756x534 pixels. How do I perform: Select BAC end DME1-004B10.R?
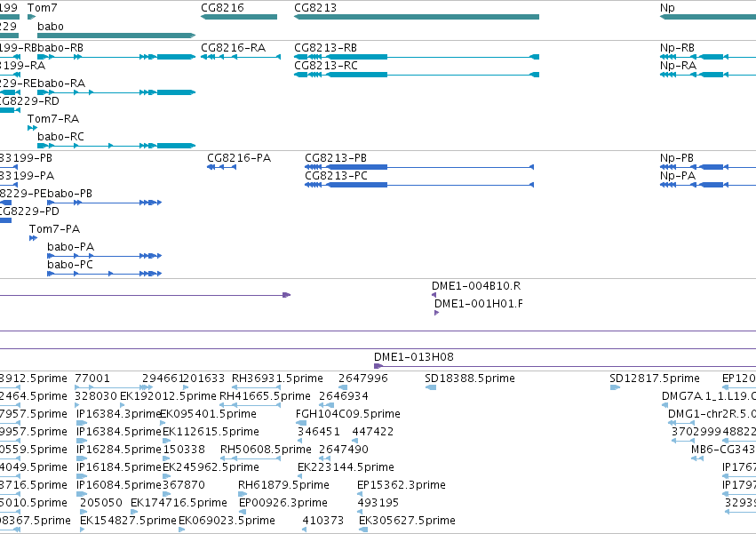[434, 295]
